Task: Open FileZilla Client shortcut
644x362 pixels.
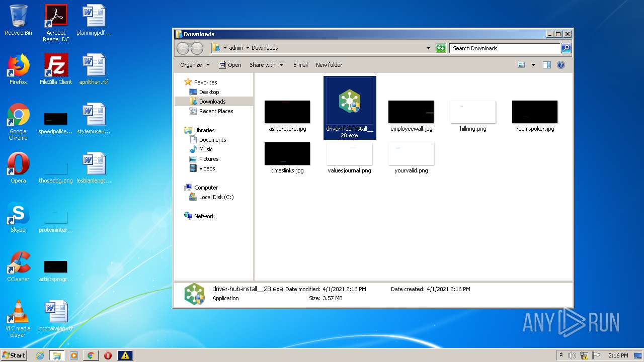Action: (56, 69)
